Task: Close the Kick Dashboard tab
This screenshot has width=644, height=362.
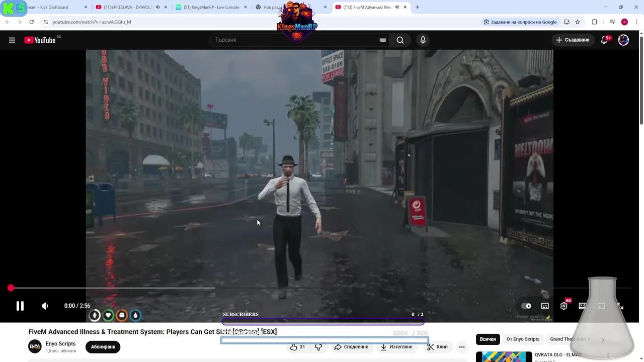Action: (x=86, y=7)
